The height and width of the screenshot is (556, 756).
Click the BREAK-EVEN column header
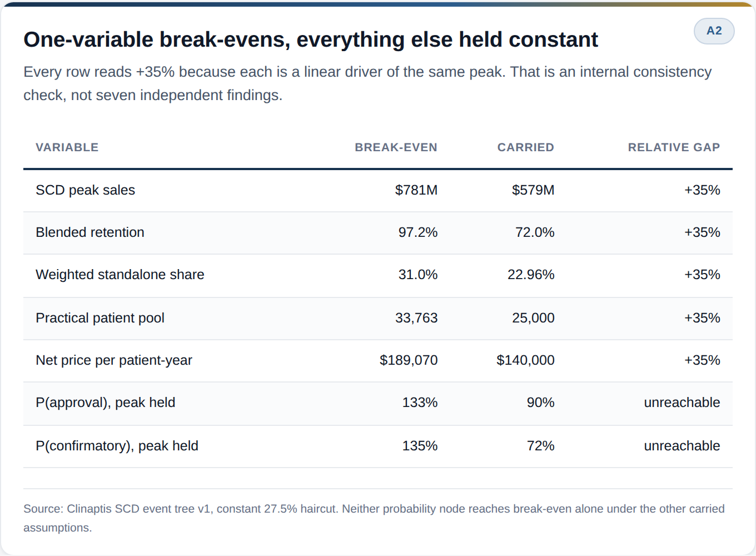[x=396, y=147]
